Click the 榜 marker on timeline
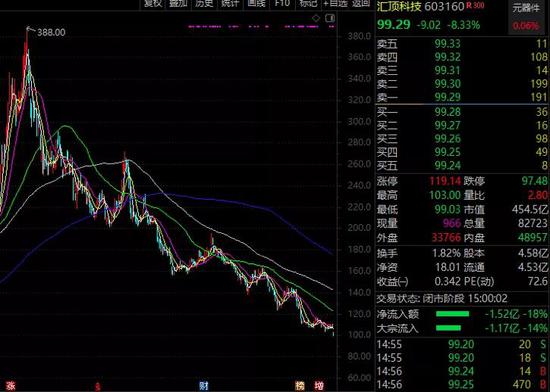550x392 pixels. pos(300,386)
